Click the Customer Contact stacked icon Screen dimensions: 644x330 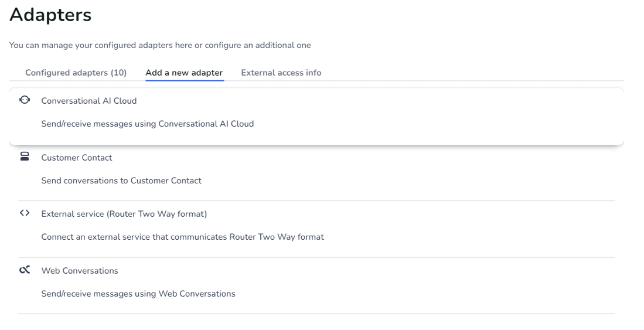point(25,157)
